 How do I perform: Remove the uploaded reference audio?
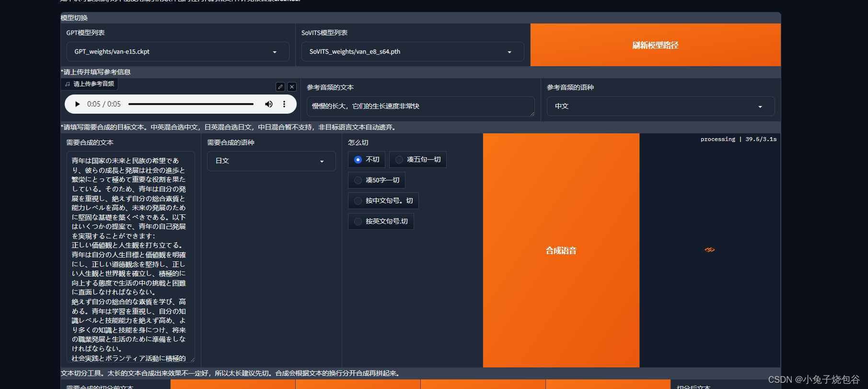(292, 87)
